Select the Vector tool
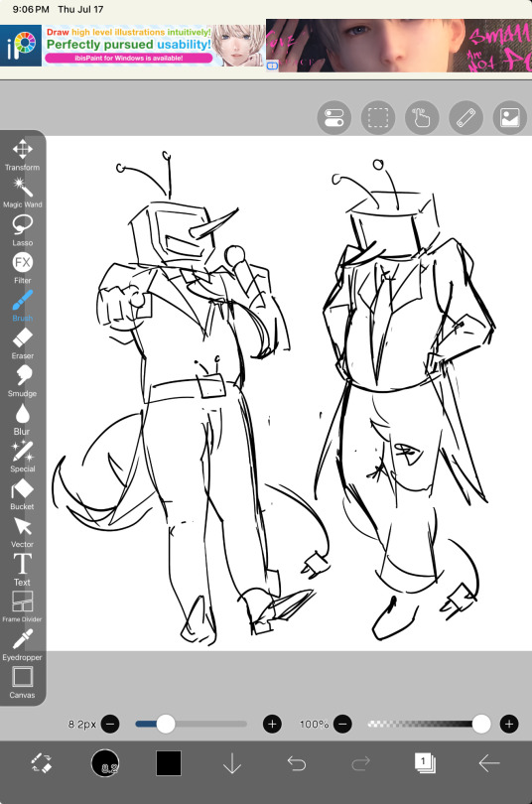The height and width of the screenshot is (804, 532). click(x=22, y=532)
